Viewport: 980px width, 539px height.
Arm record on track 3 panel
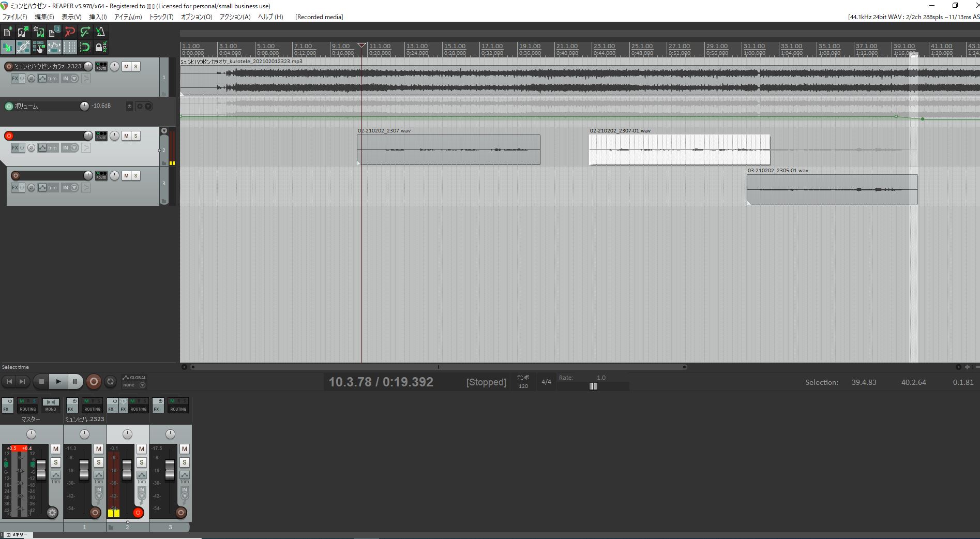(x=16, y=176)
